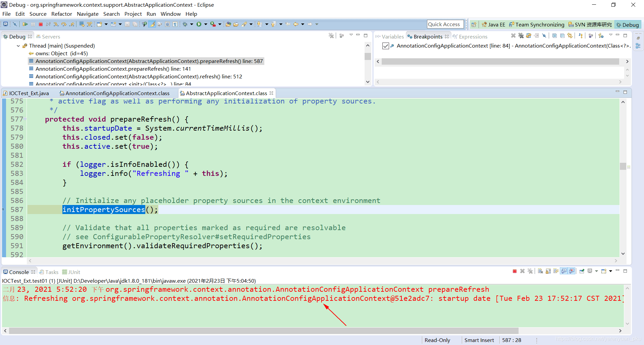
Task: Toggle Link with Debug View in Breakpoints
Action: point(570,36)
